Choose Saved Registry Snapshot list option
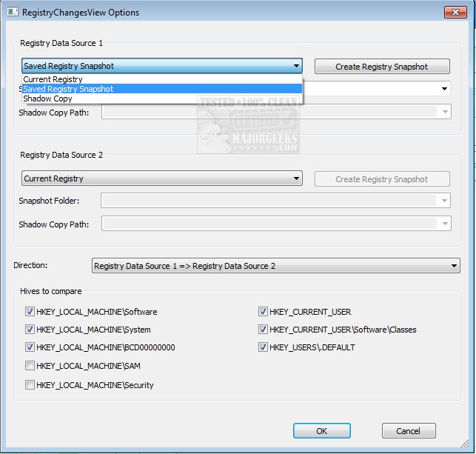This screenshot has width=476, height=454. tap(162, 89)
